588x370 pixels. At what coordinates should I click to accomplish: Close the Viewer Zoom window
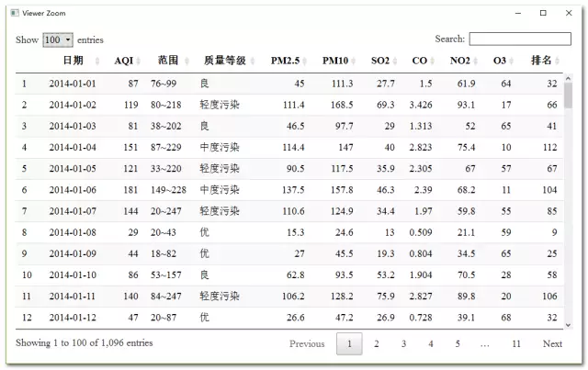pos(569,13)
